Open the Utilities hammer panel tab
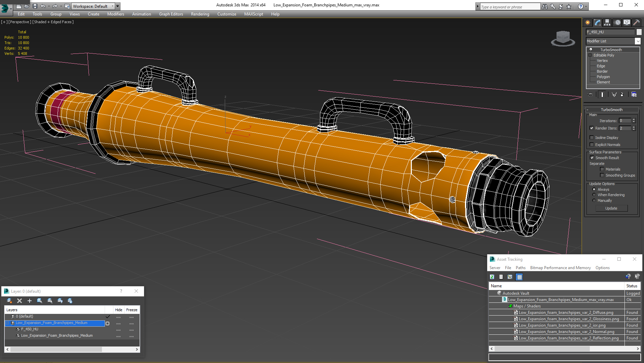644x363 pixels. pos(636,23)
